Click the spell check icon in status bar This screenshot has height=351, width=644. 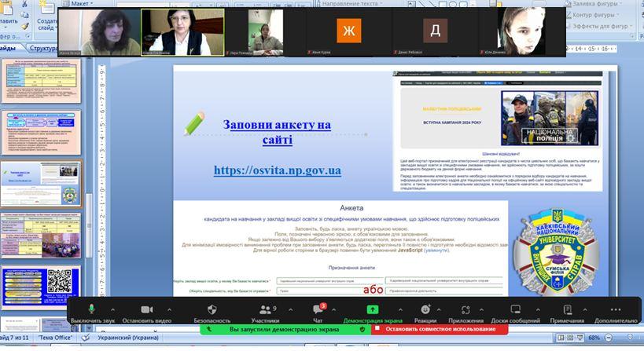tap(86, 338)
